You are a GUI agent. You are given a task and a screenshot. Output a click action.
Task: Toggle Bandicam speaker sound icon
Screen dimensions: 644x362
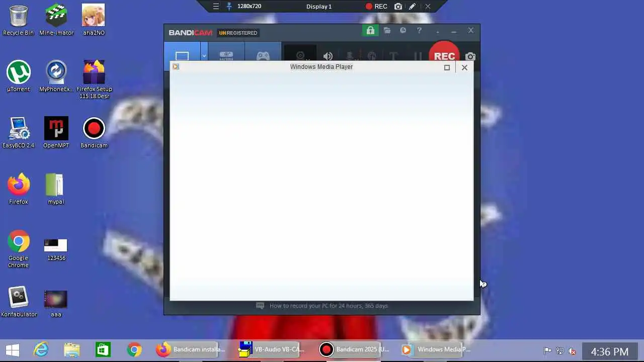(x=328, y=56)
